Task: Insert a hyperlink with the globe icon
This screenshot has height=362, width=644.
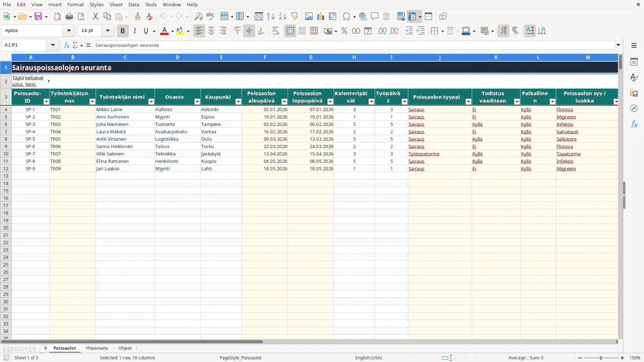Action: [x=363, y=17]
